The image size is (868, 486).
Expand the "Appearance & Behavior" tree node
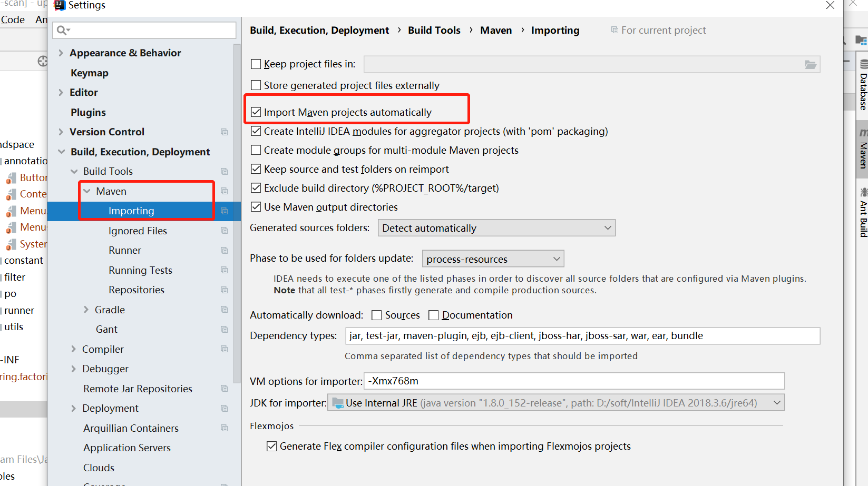61,53
